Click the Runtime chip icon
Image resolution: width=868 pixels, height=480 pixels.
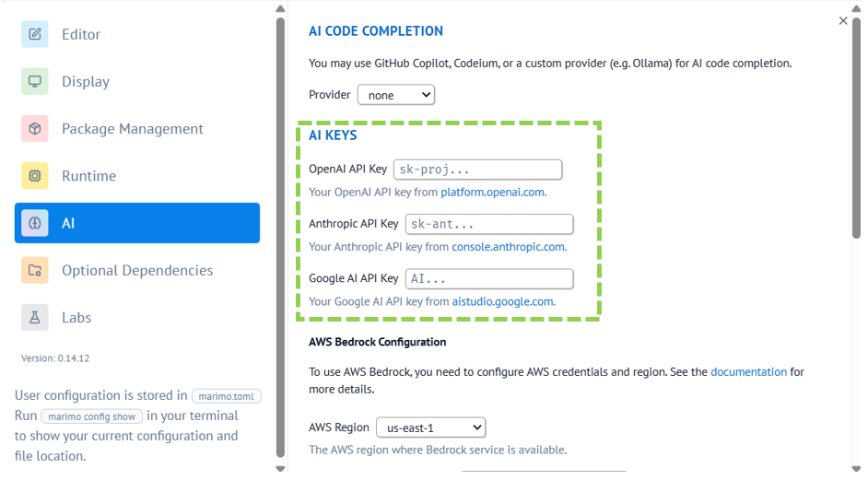35,176
